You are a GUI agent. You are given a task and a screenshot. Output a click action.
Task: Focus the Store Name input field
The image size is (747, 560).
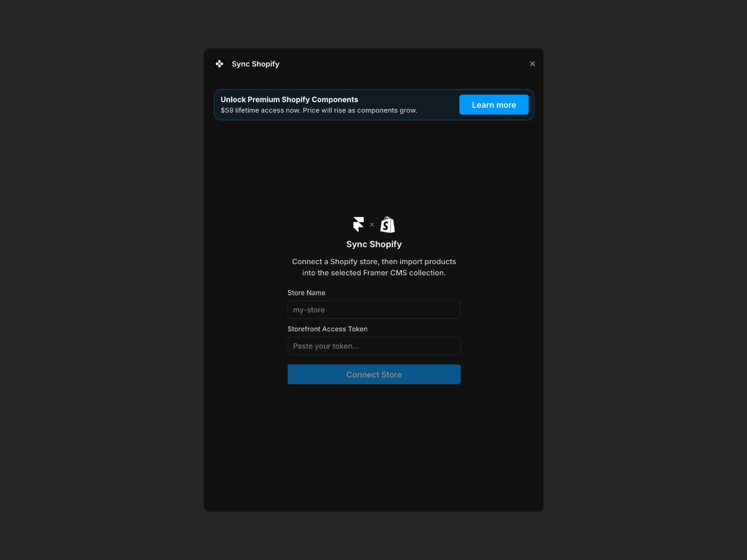(x=374, y=310)
